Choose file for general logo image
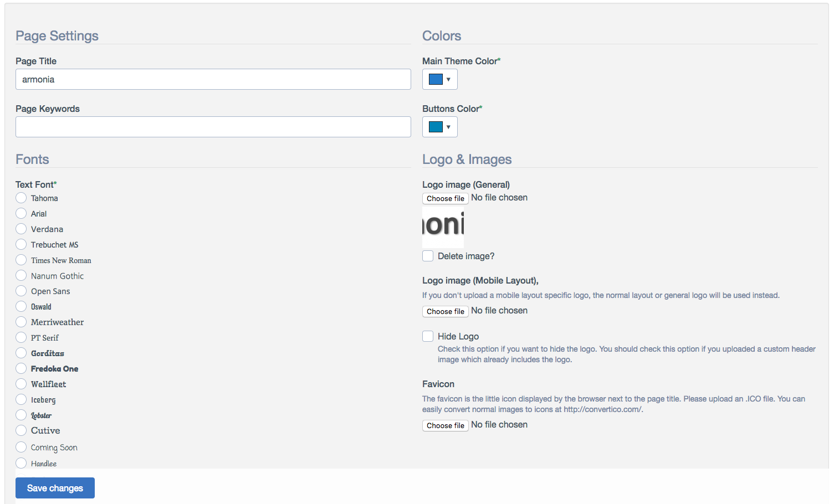 coord(446,198)
